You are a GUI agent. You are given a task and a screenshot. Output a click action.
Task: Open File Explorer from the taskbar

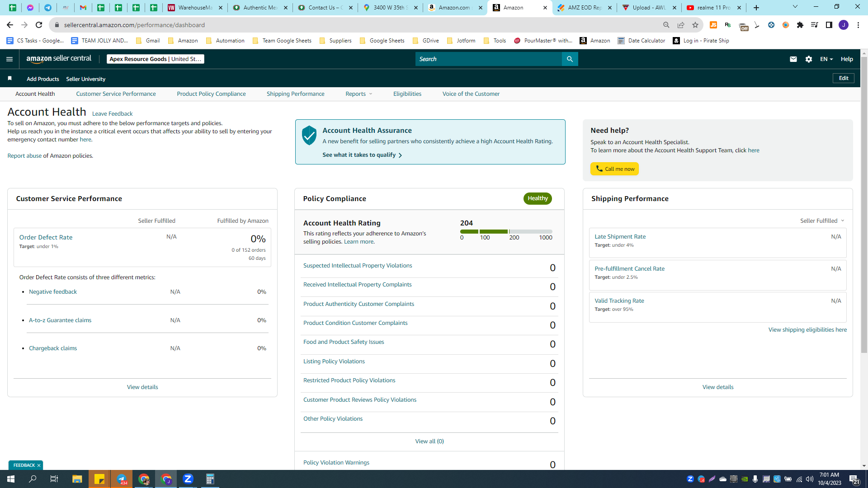77,479
